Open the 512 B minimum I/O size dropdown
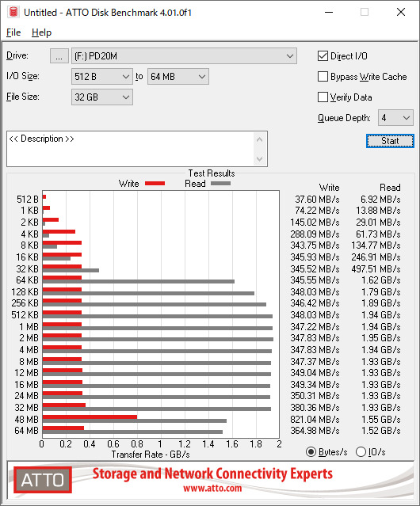The image size is (420, 506). point(102,77)
